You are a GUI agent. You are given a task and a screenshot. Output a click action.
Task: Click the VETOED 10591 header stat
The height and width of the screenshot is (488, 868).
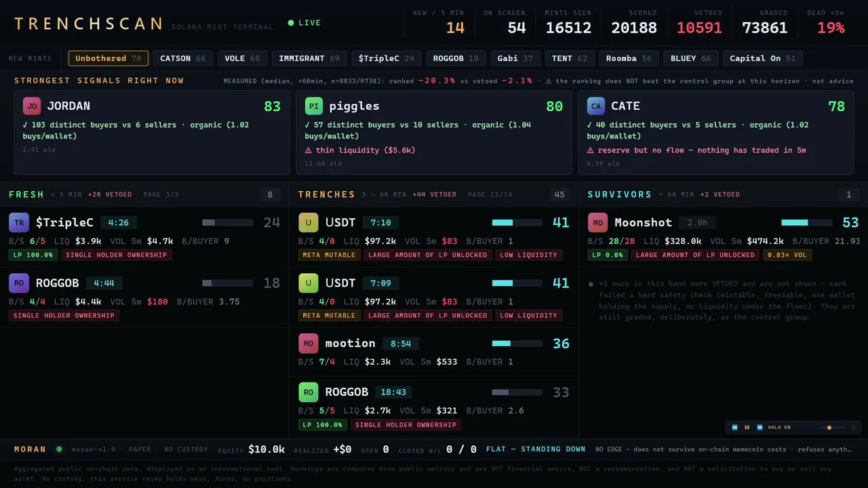(x=699, y=23)
